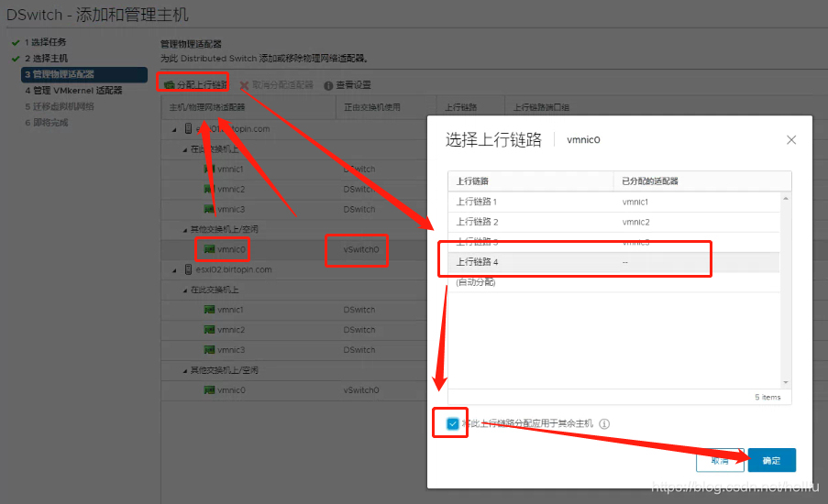Click the 上行链路端口组 column header
Viewport: 828px width, 504px height.
coord(541,107)
